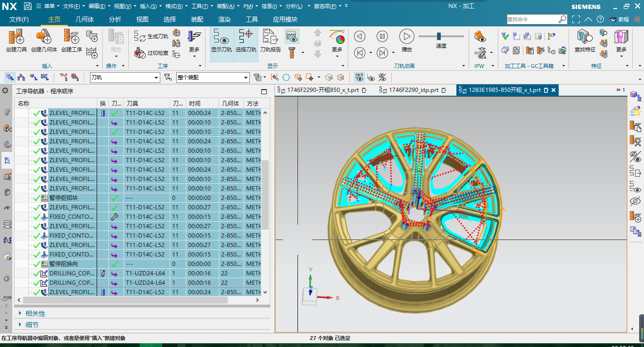Open settings gear in left resource bar
The image size is (644, 347).
coord(6,91)
